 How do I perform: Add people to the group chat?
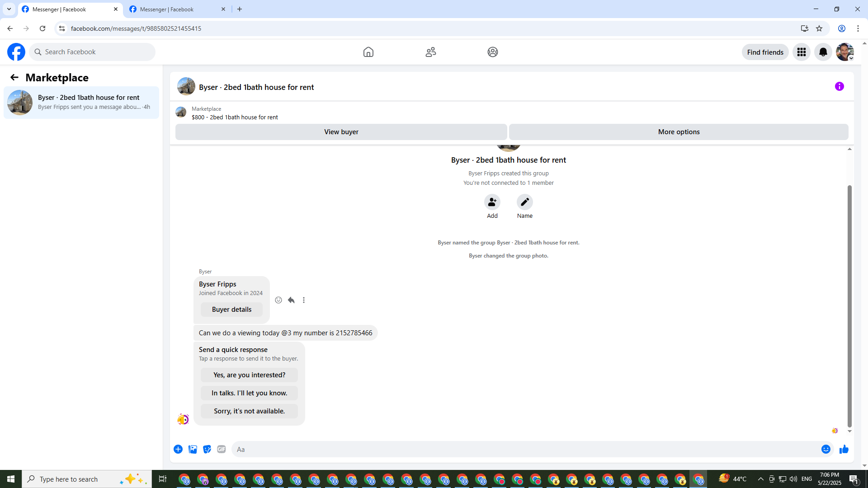pos(492,202)
